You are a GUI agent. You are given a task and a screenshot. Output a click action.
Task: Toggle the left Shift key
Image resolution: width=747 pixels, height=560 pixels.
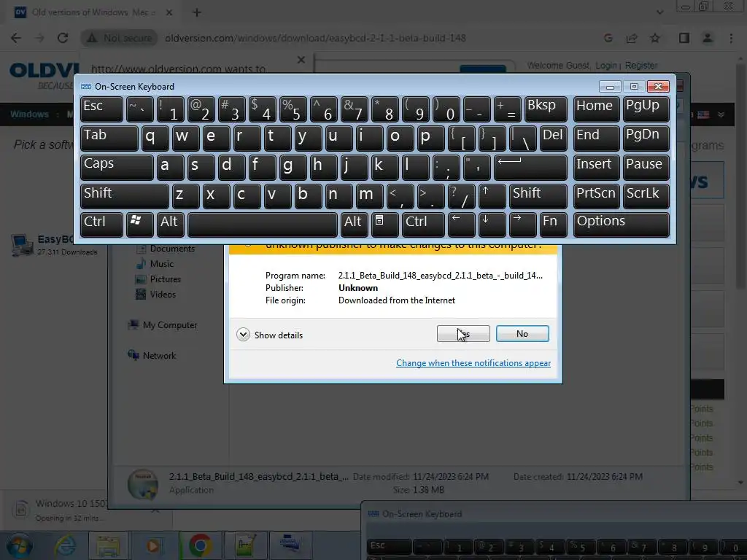[124, 196]
